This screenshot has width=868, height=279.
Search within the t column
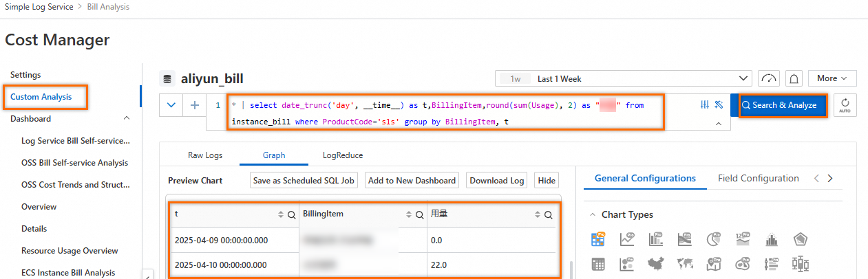coord(291,215)
